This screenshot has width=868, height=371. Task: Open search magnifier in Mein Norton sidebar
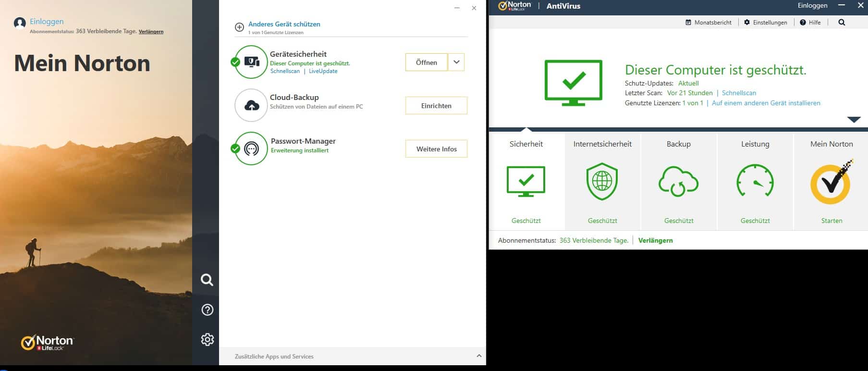point(207,280)
